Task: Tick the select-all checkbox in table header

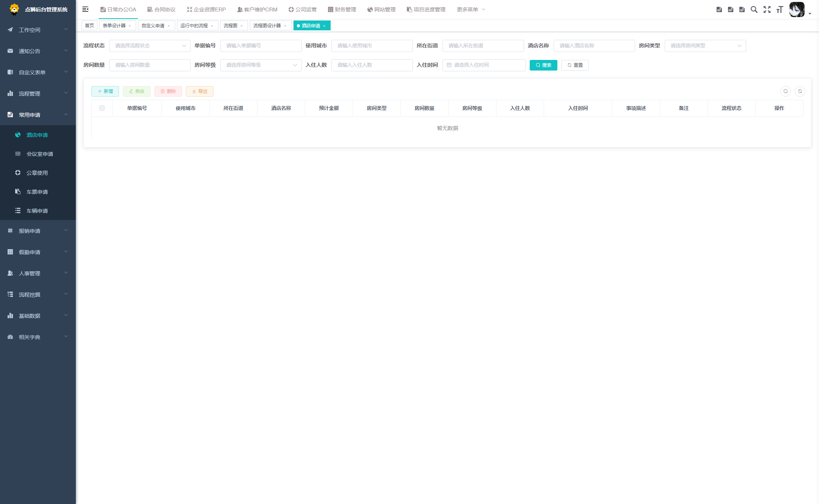Action: coord(102,108)
